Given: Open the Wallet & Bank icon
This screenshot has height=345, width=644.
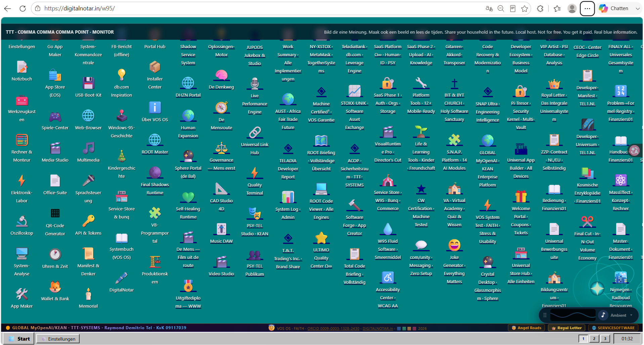Looking at the screenshot, I should click(x=55, y=287).
